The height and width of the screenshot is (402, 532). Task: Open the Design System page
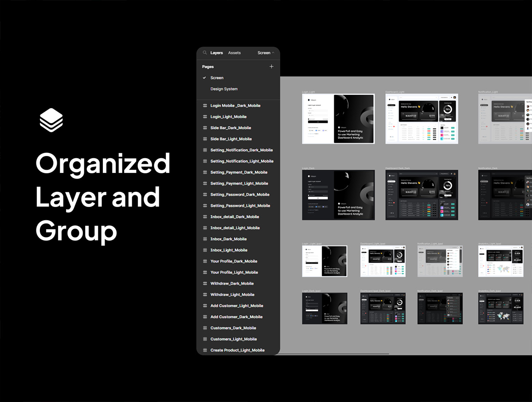(x=224, y=89)
